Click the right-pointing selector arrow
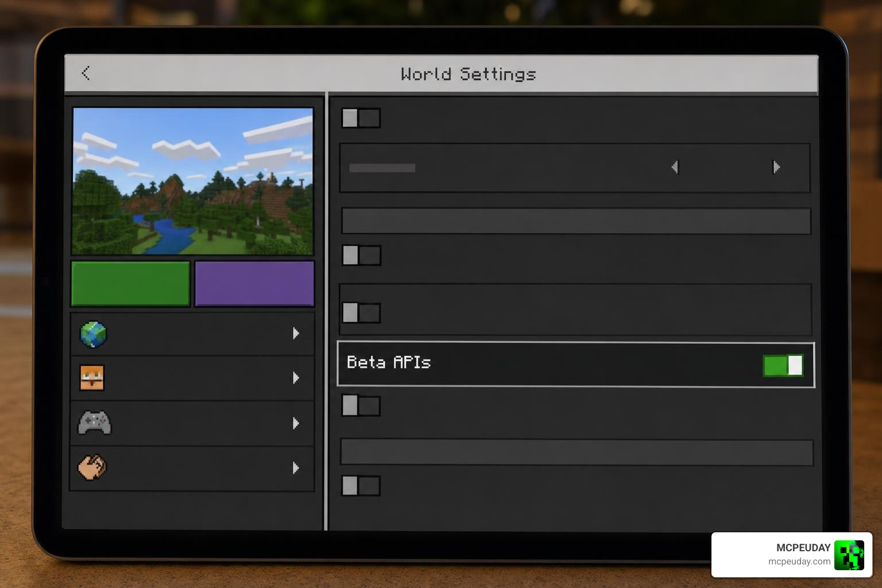The image size is (882, 588). point(776,167)
